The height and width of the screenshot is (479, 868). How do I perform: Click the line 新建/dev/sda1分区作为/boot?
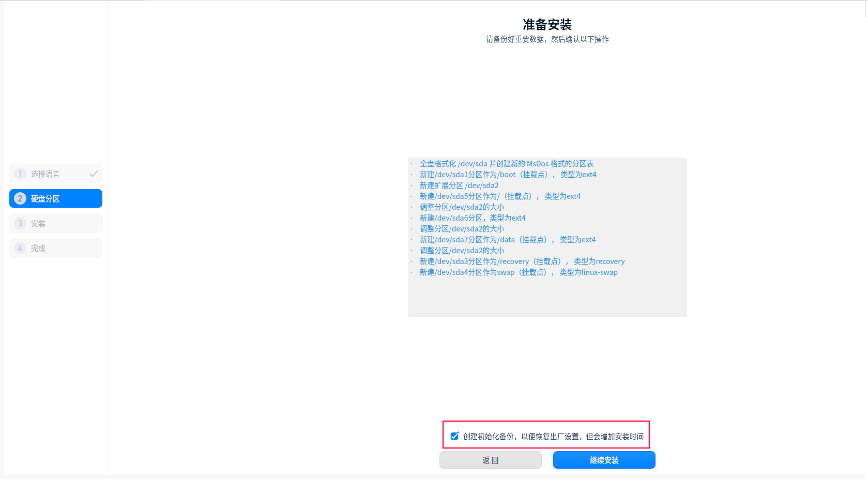pyautogui.click(x=508, y=175)
